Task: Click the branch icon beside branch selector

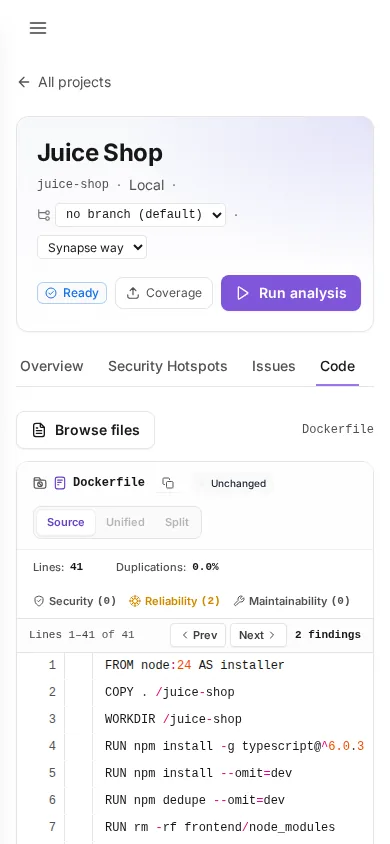Action: pos(44,215)
